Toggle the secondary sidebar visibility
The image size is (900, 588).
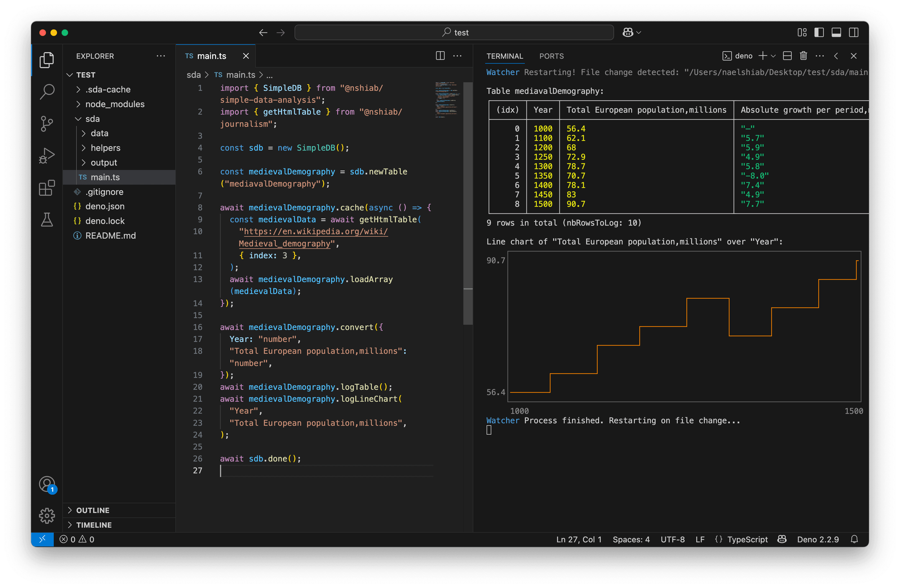853,32
